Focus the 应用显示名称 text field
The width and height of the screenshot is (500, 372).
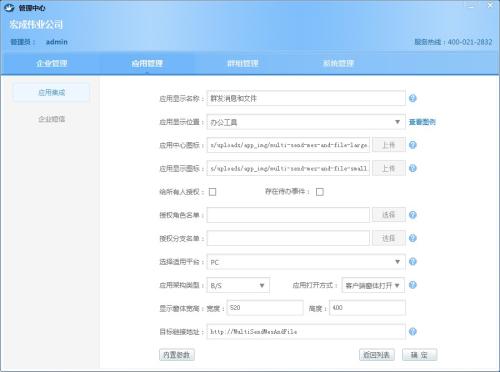[306, 98]
